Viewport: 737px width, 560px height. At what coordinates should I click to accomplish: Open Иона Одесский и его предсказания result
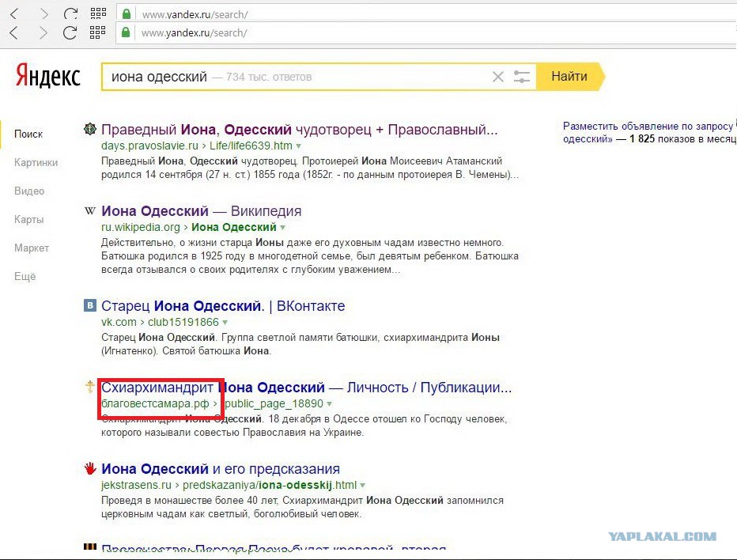click(x=221, y=468)
